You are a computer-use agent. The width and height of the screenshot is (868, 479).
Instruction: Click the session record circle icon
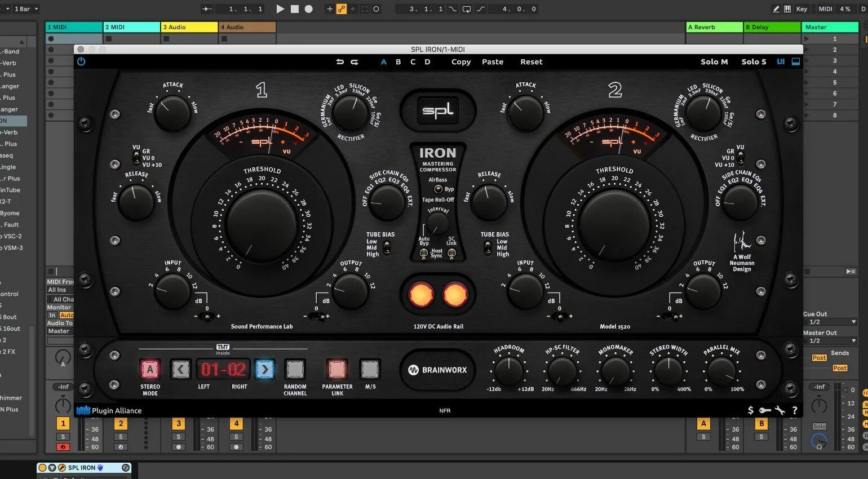[x=377, y=9]
